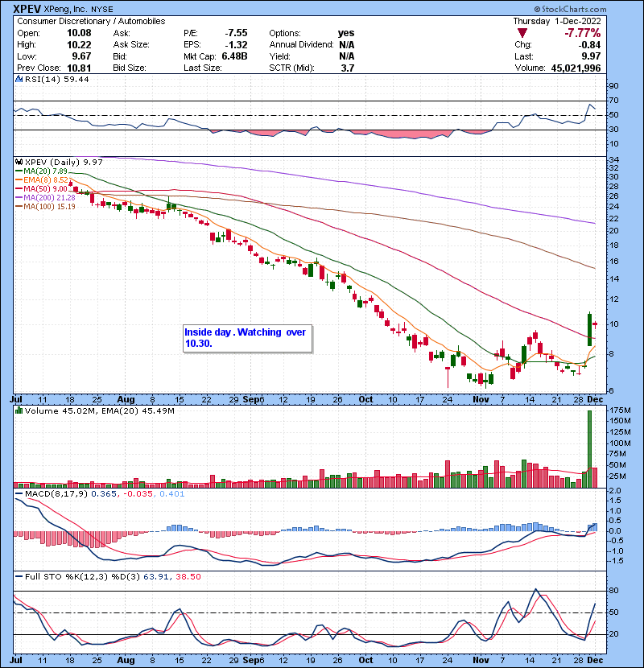The height and width of the screenshot is (668, 644).
Task: Click the MACD(8,17,9) indicator label
Action: [56, 494]
